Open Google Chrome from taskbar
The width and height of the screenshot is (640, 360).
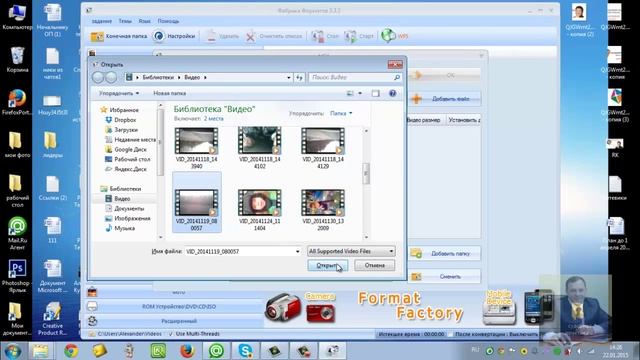click(71, 351)
